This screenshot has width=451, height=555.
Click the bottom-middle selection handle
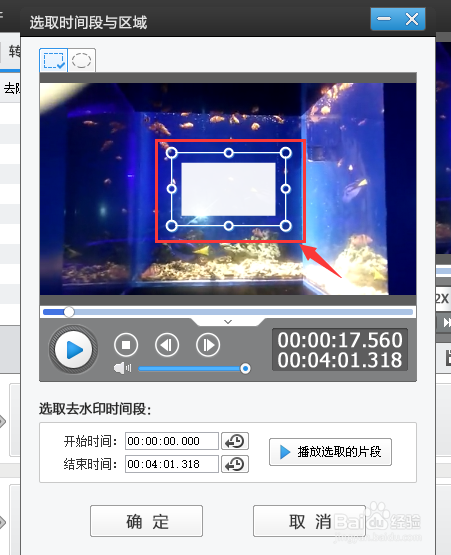[229, 225]
